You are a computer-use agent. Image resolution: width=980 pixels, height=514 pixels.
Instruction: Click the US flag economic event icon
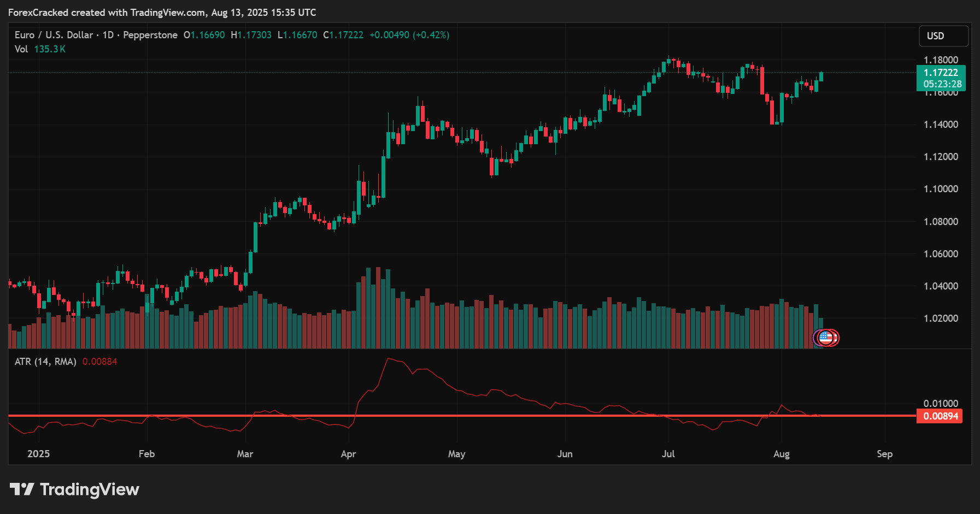pyautogui.click(x=825, y=338)
